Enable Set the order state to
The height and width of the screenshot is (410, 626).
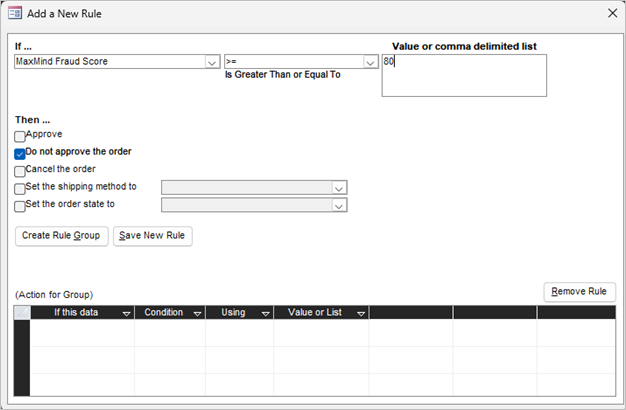pos(20,206)
